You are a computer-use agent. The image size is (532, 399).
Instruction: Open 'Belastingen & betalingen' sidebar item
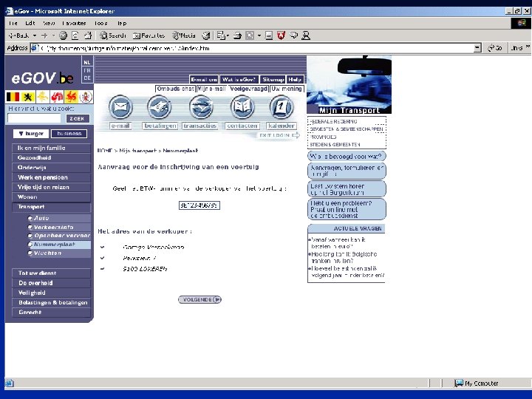51,303
